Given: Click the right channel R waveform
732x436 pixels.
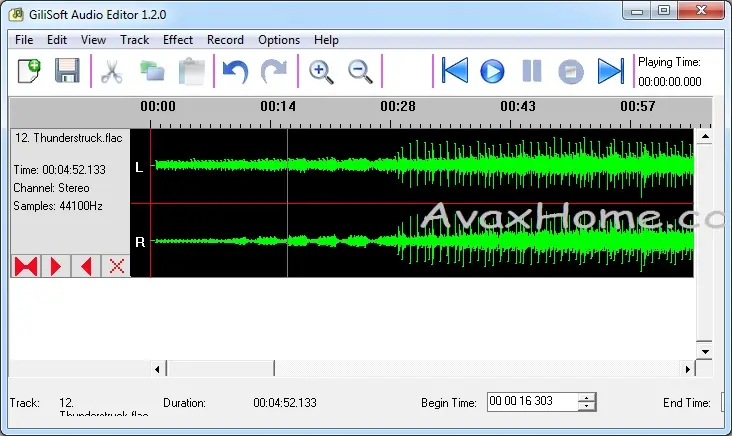Looking at the screenshot, I should click(x=422, y=241).
